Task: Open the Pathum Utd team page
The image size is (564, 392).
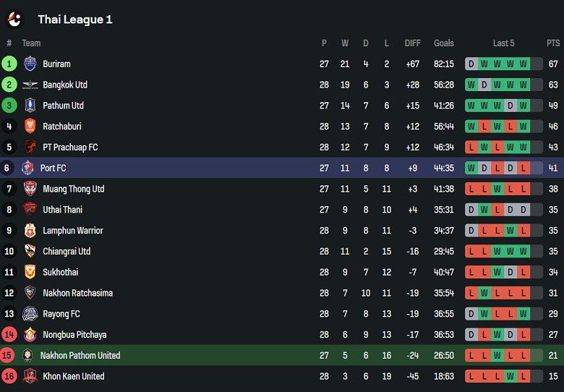Action: pos(63,106)
